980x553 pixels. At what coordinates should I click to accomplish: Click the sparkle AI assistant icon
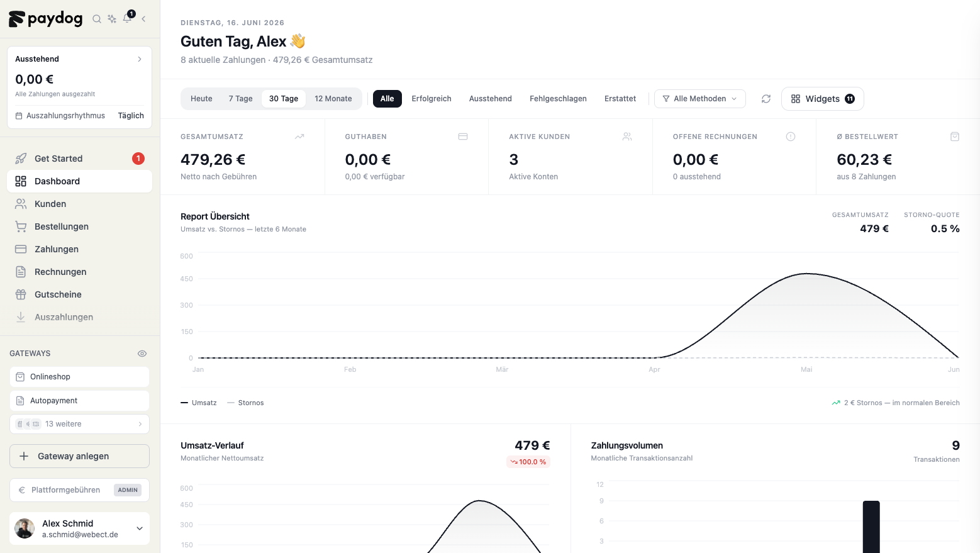coord(112,19)
